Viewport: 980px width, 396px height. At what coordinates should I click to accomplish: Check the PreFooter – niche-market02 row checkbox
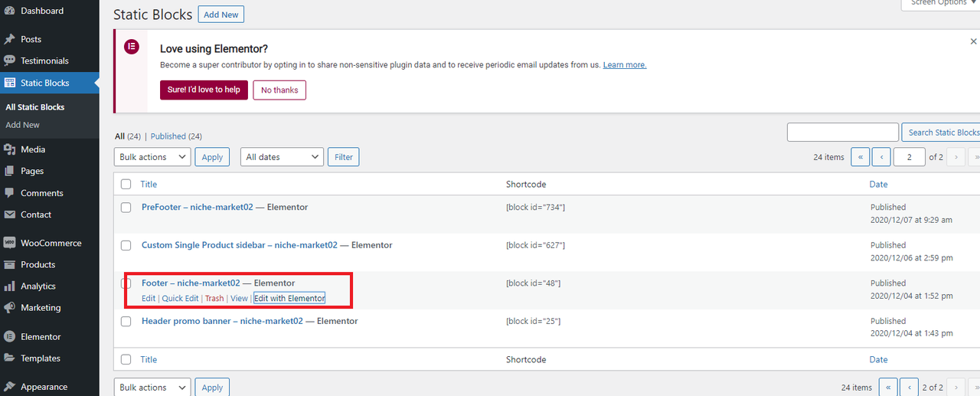click(x=126, y=207)
